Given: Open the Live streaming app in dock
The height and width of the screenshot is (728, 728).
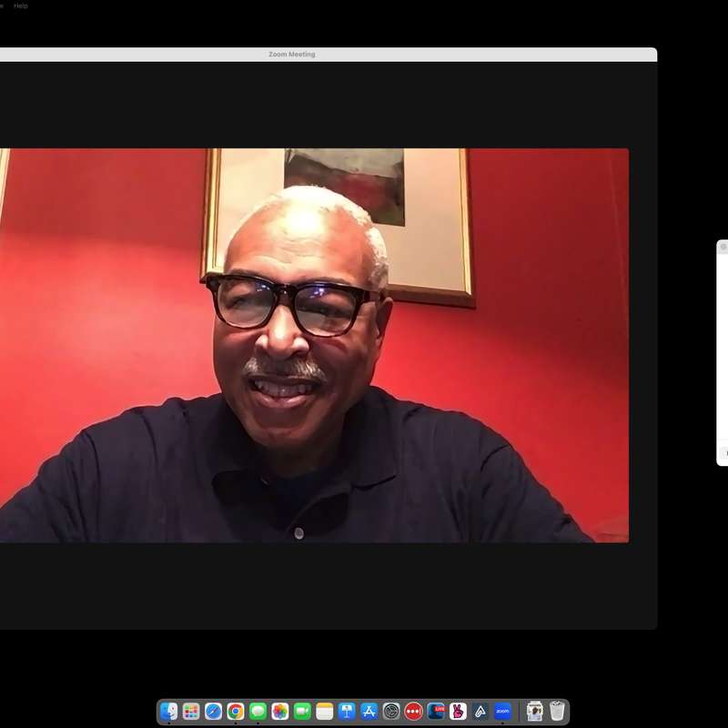Looking at the screenshot, I should click(436, 712).
